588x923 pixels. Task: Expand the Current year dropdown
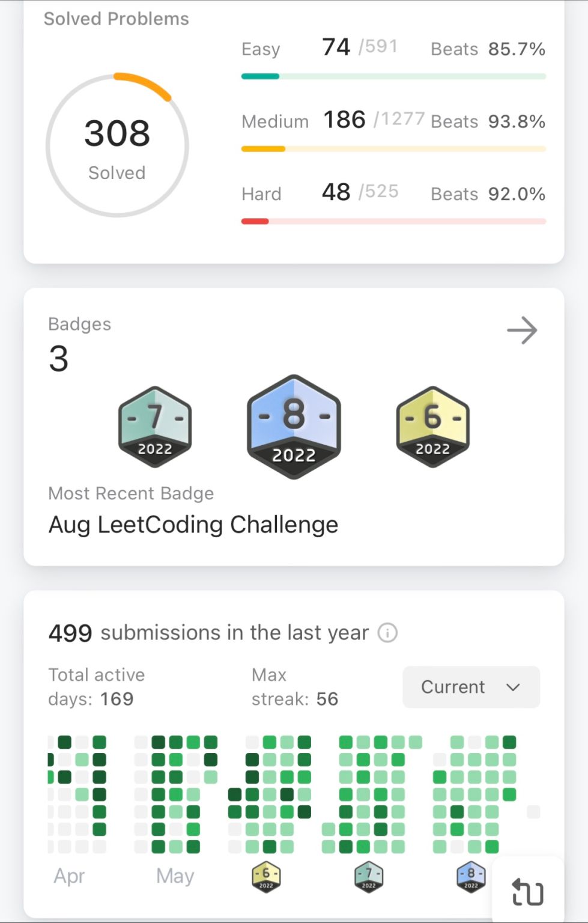pyautogui.click(x=471, y=687)
